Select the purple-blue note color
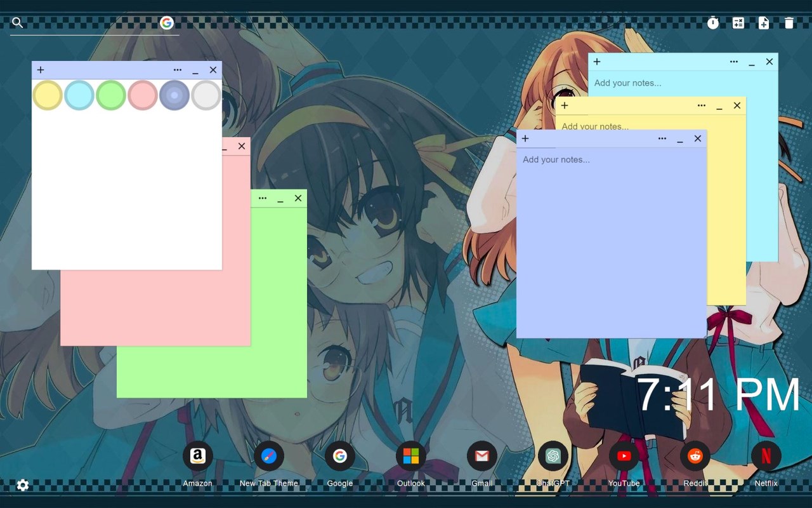812x508 pixels. click(x=174, y=95)
